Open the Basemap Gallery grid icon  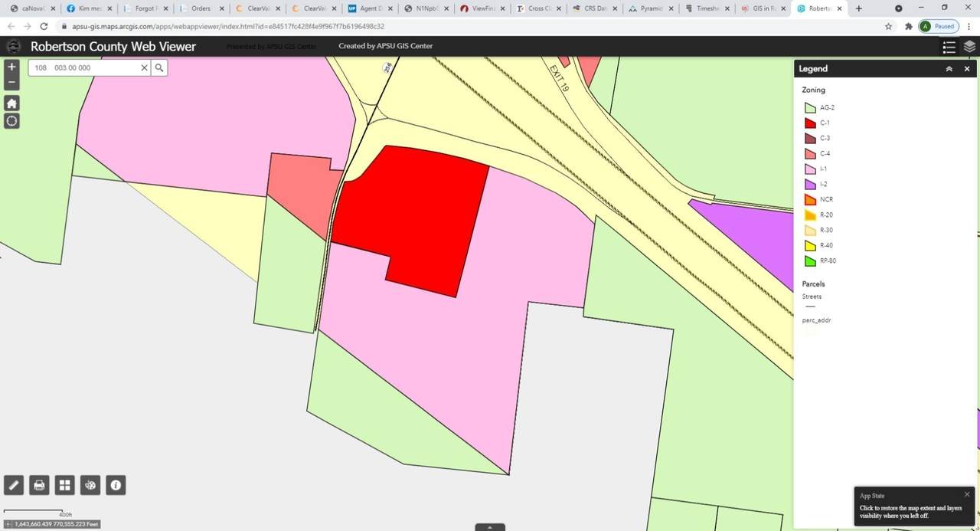tap(65, 485)
